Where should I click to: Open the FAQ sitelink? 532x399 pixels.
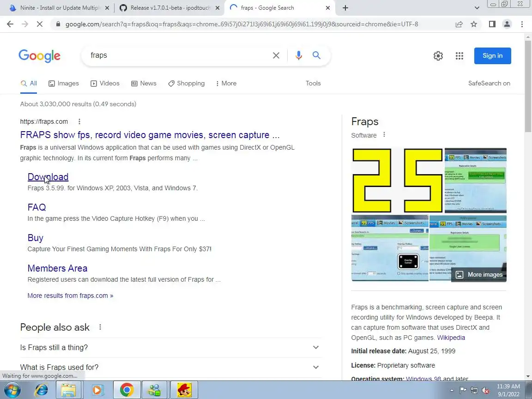coord(36,207)
